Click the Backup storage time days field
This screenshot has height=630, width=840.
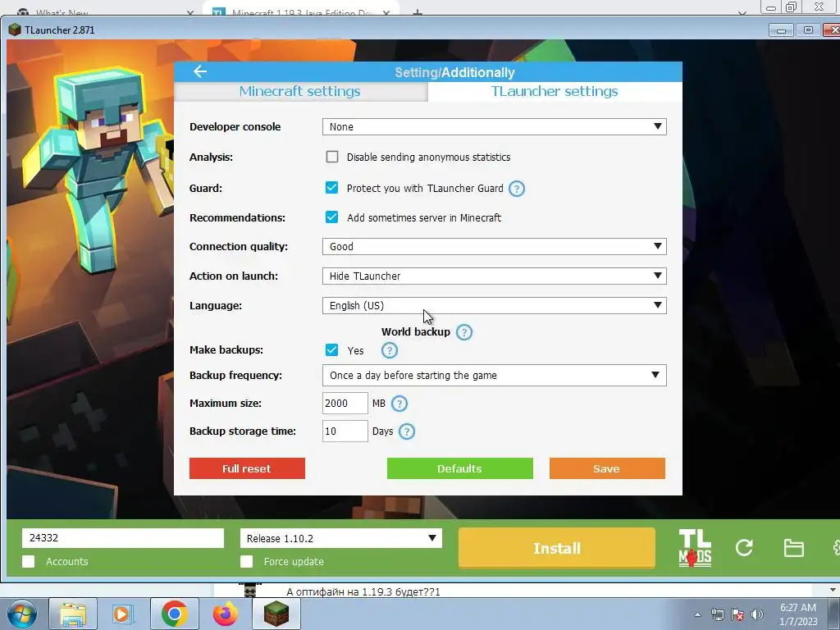click(x=345, y=431)
